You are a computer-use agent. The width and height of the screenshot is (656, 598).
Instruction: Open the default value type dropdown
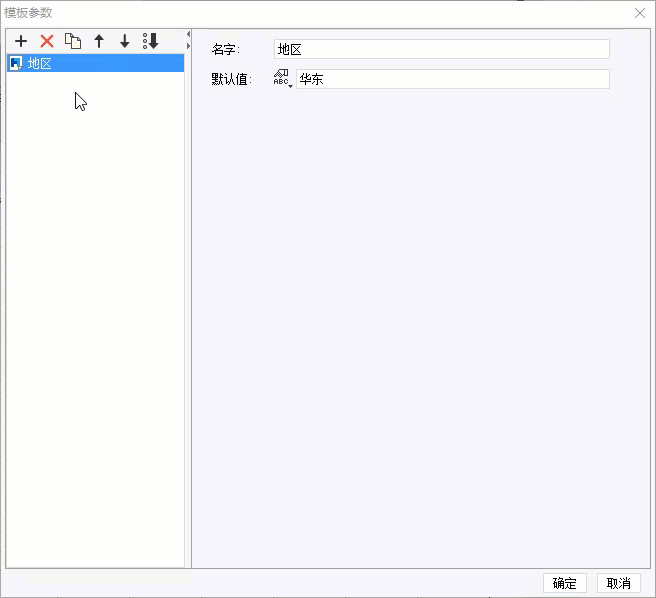point(282,78)
